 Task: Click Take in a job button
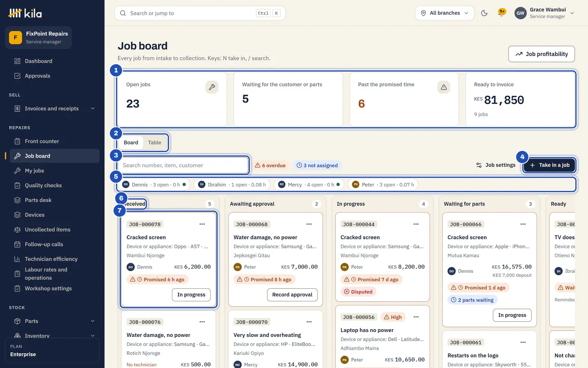549,165
